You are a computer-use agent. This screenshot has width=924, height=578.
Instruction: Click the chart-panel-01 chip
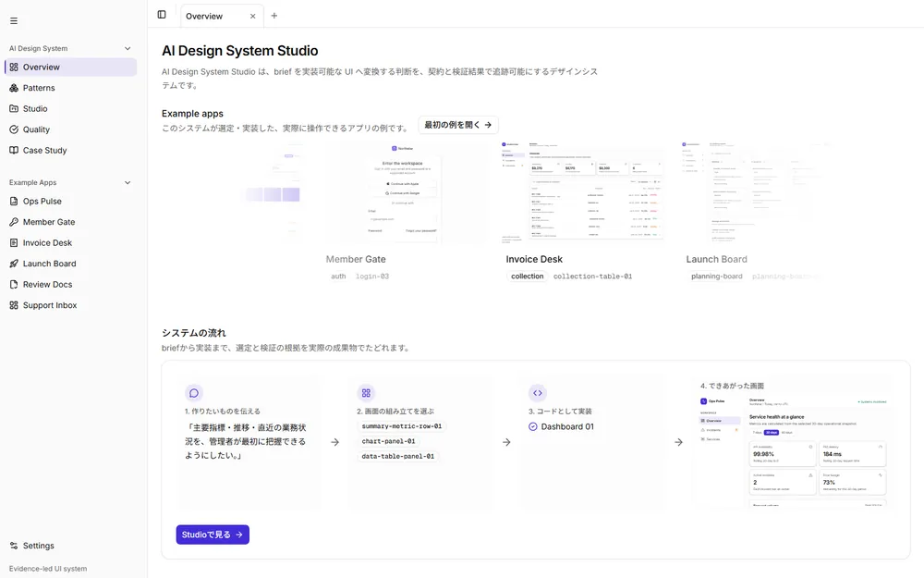click(x=388, y=441)
